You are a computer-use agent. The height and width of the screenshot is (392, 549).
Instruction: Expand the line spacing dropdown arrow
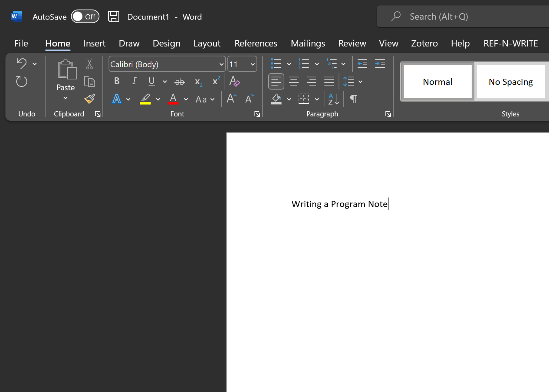click(360, 81)
